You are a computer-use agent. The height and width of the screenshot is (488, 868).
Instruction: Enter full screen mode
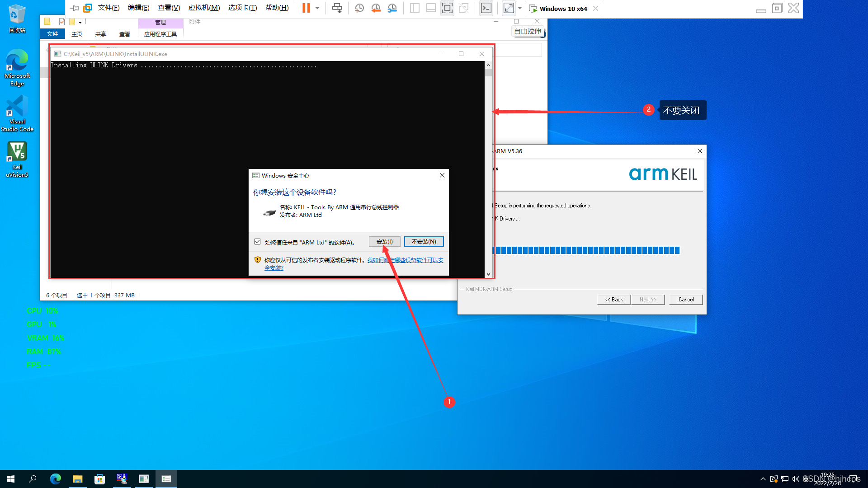coord(447,8)
